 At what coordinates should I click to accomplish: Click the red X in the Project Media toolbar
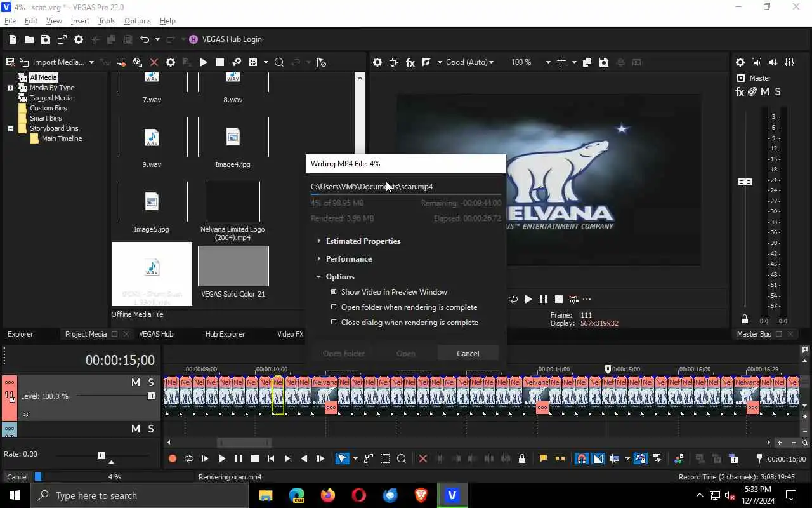pos(154,62)
